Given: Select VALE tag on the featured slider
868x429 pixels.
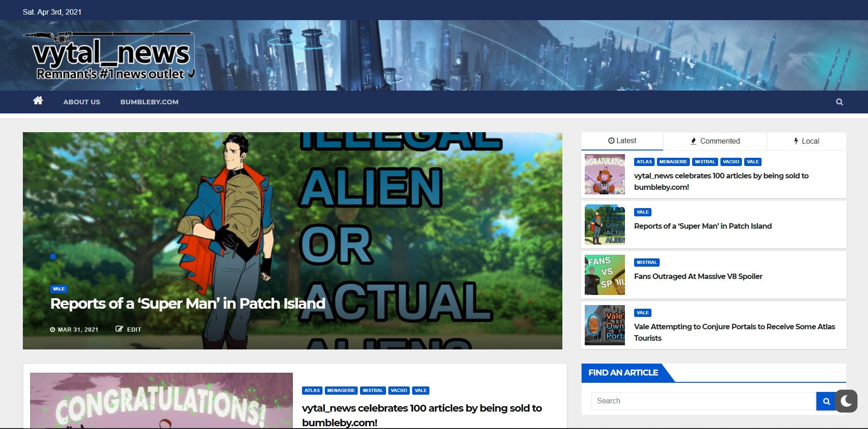Looking at the screenshot, I should 59,289.
